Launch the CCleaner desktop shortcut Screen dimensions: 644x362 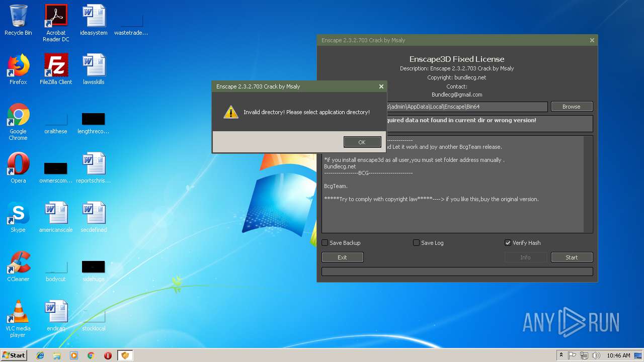point(18,266)
